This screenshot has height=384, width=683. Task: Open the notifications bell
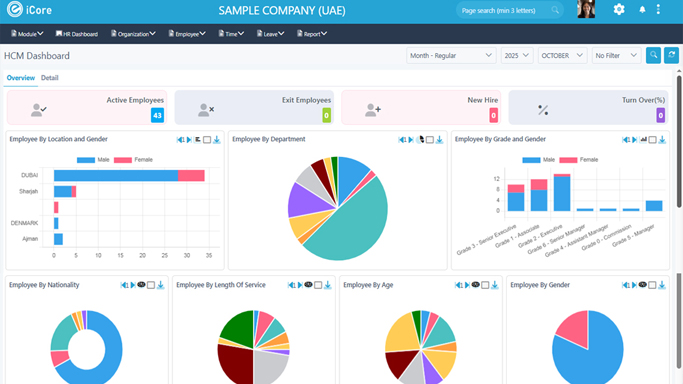pyautogui.click(x=642, y=10)
